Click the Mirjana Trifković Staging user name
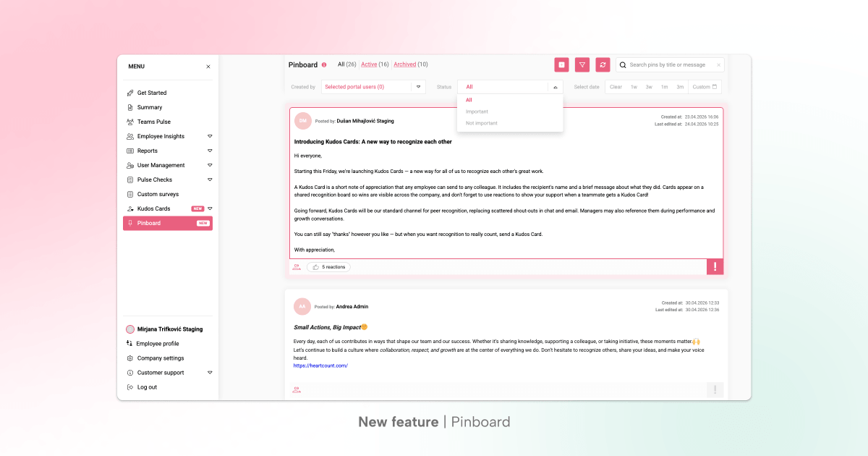This screenshot has width=868, height=456. (170, 329)
